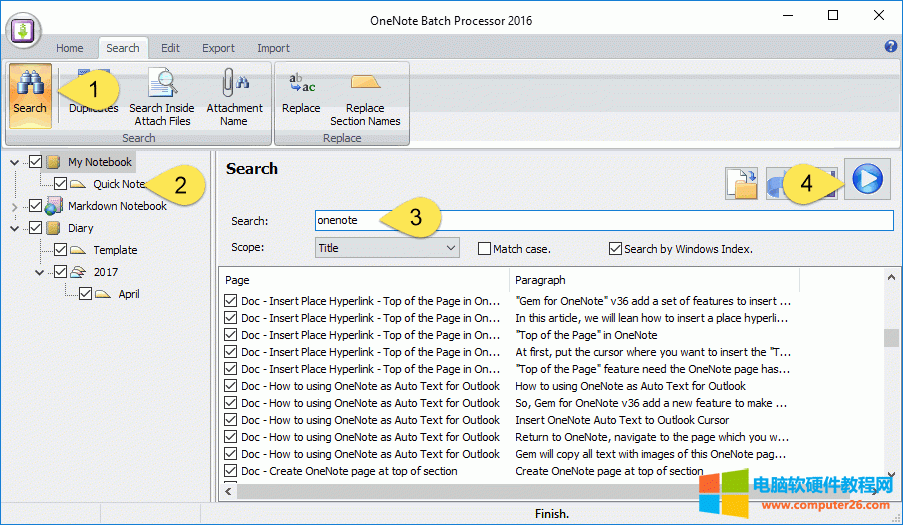Toggle the Match case checkbox
The width and height of the screenshot is (903, 525).
tap(485, 249)
